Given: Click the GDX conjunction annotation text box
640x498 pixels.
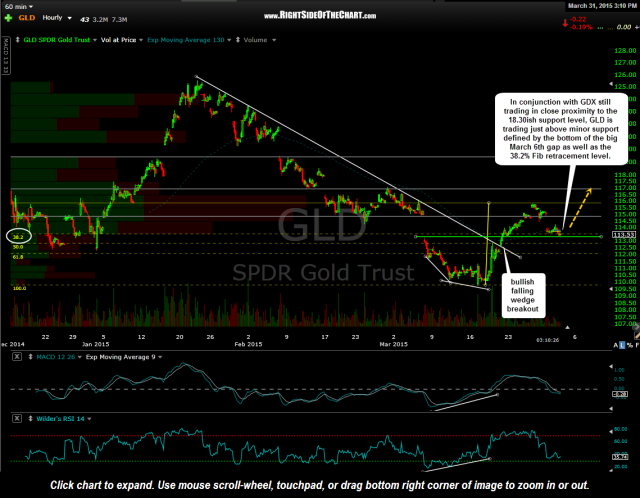Looking at the screenshot, I should click(560, 129).
